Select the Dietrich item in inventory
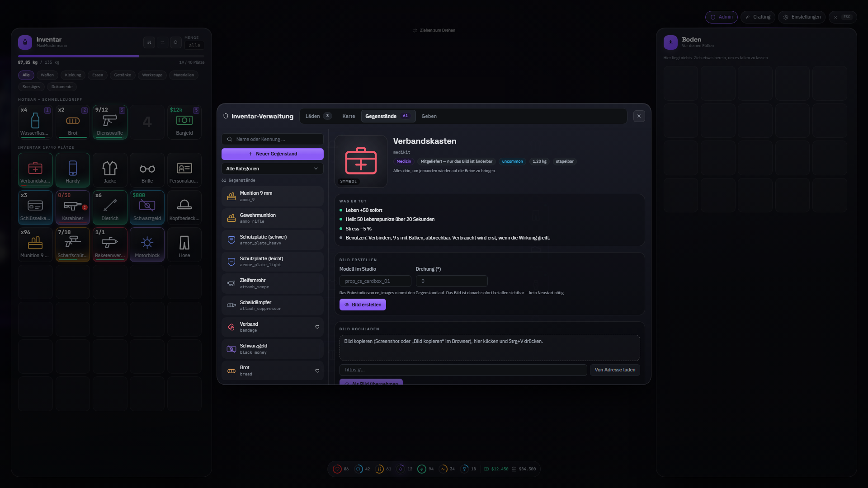The image size is (868, 488). coord(110,207)
